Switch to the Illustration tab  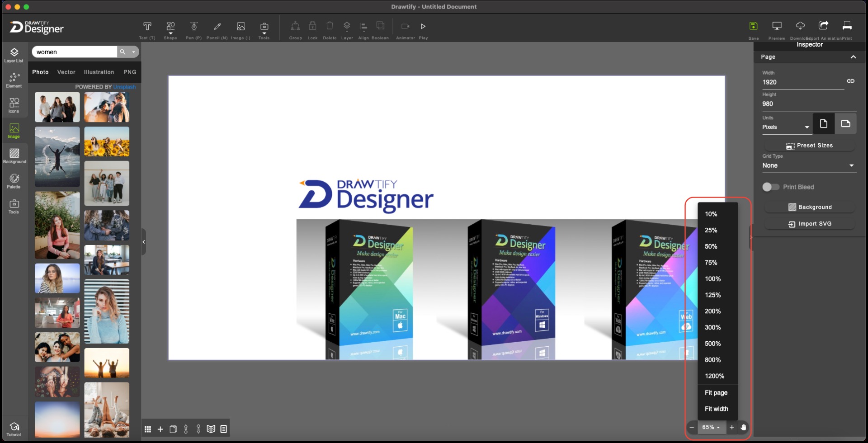(x=99, y=72)
